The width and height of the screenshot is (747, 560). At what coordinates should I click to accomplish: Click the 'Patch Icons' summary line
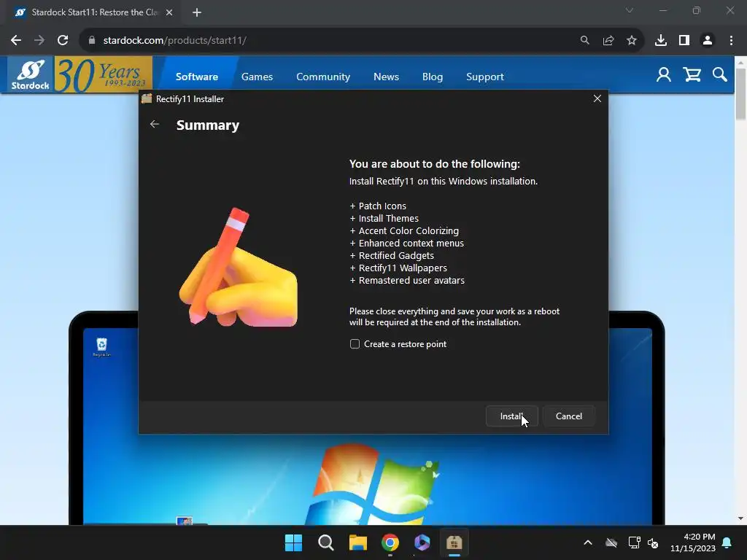click(379, 206)
